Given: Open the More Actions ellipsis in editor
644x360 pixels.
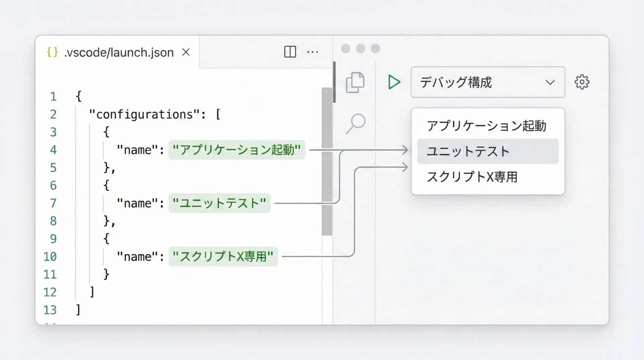Looking at the screenshot, I should [312, 52].
